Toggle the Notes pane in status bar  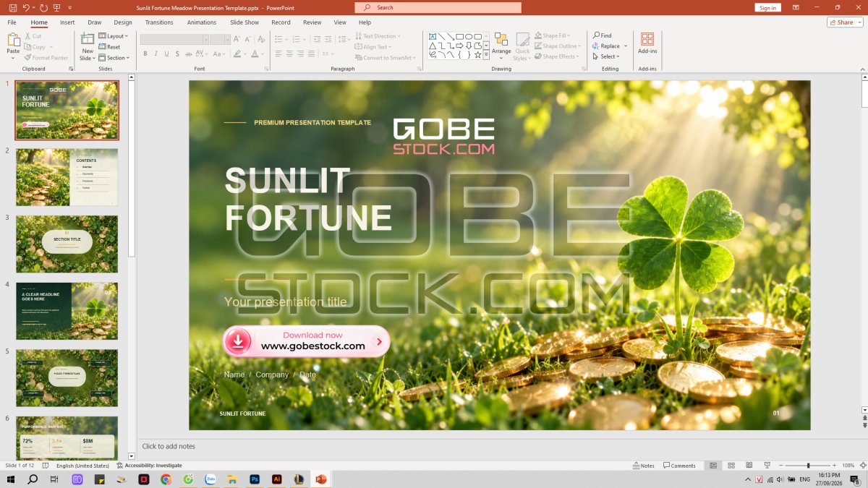pos(643,466)
